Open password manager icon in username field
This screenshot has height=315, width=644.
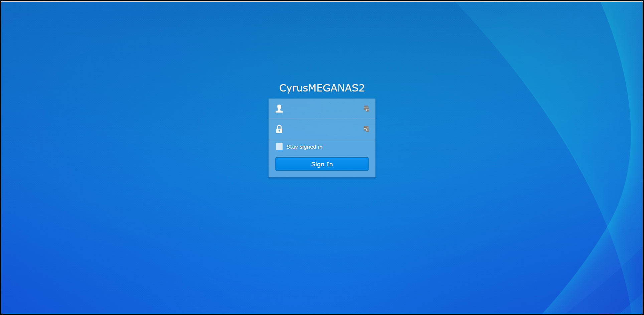pyautogui.click(x=366, y=109)
